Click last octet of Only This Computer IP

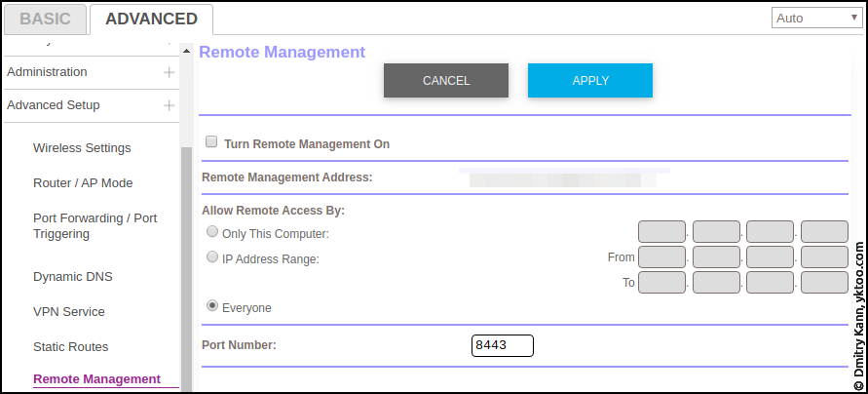point(824,232)
